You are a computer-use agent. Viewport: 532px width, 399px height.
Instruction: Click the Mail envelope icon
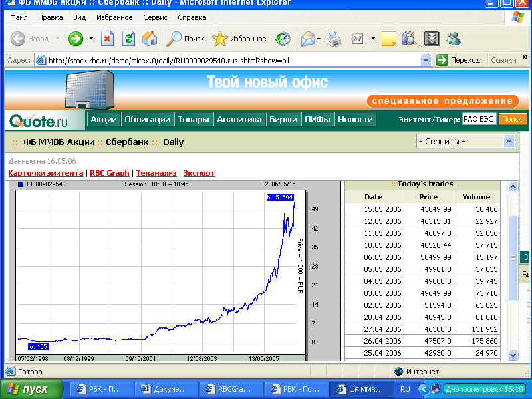point(307,39)
